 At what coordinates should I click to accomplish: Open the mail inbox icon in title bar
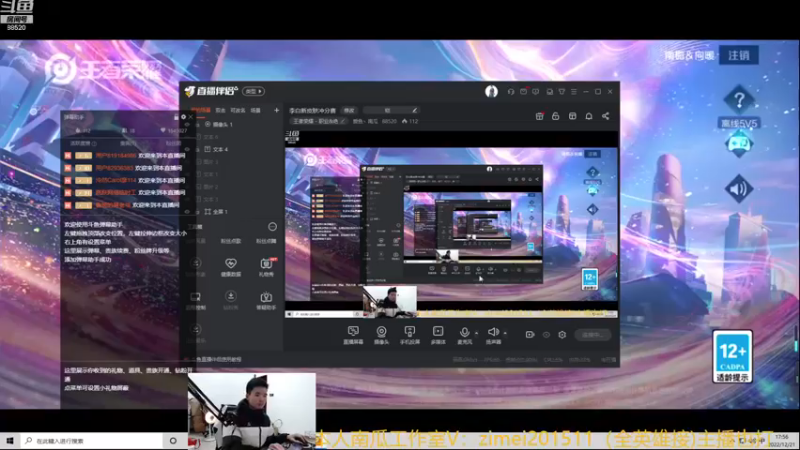[523, 92]
